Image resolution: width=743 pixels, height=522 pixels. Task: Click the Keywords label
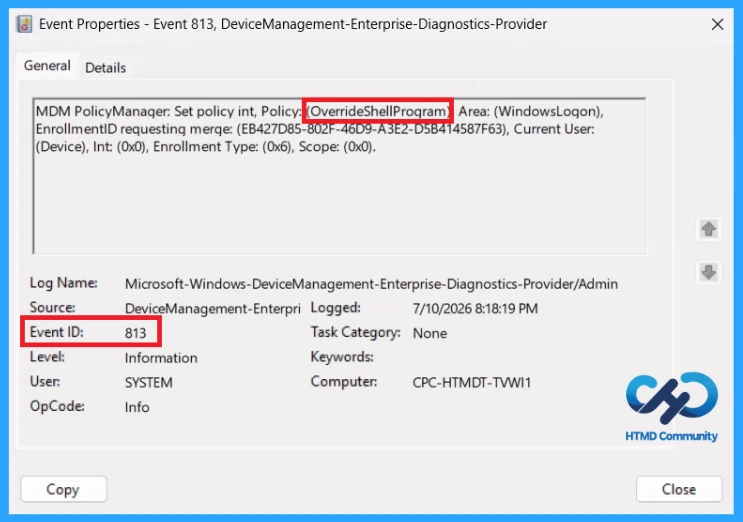click(x=342, y=357)
